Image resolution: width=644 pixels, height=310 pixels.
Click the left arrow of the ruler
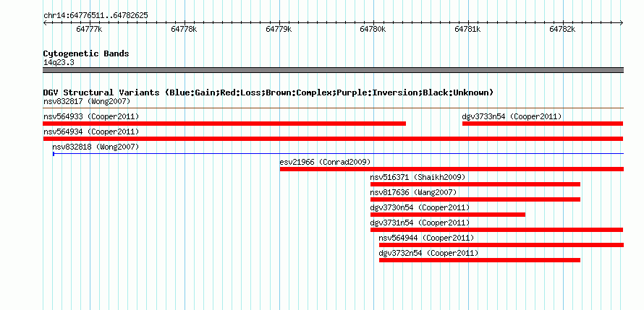pos(45,22)
